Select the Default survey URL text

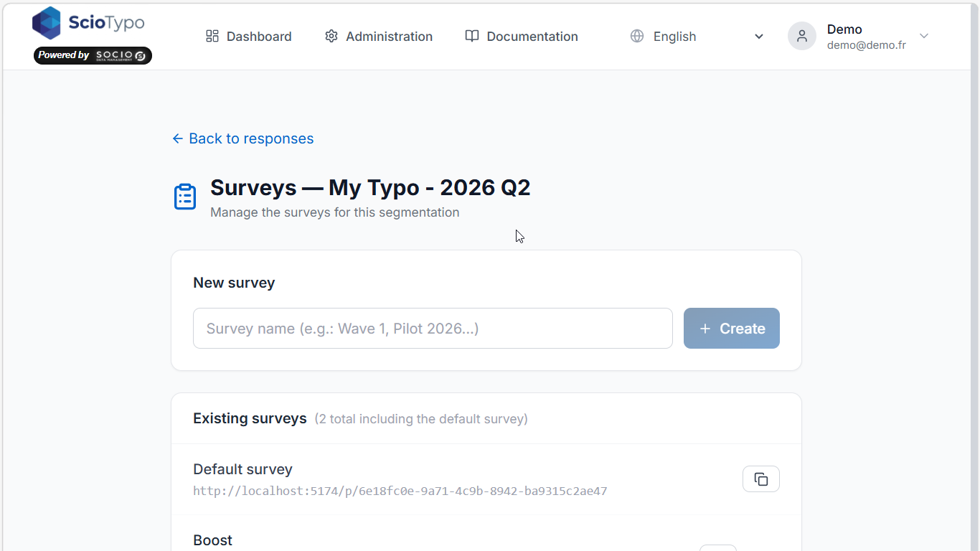click(x=400, y=491)
